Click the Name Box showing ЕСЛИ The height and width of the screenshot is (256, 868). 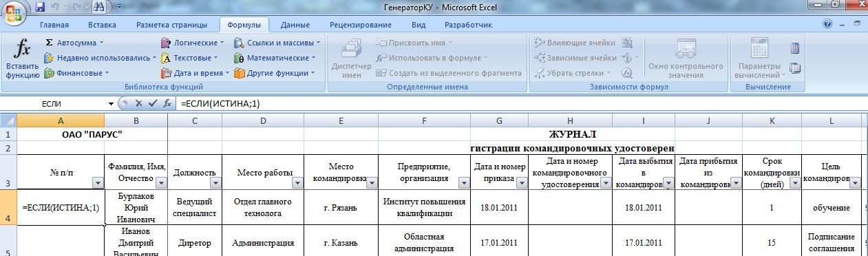[x=54, y=103]
